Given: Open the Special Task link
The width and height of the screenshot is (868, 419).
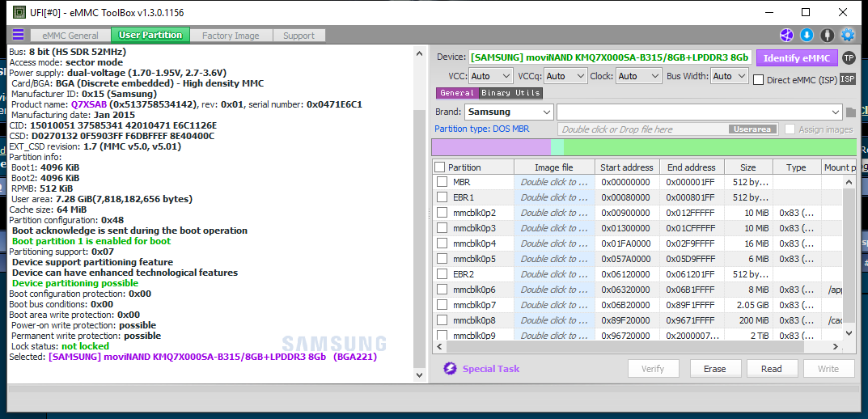Looking at the screenshot, I should tap(491, 369).
